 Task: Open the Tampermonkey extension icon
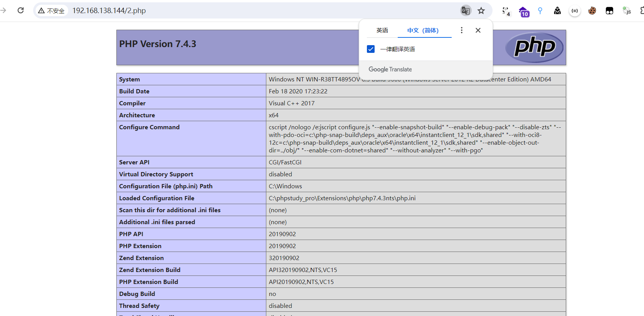[x=609, y=11]
